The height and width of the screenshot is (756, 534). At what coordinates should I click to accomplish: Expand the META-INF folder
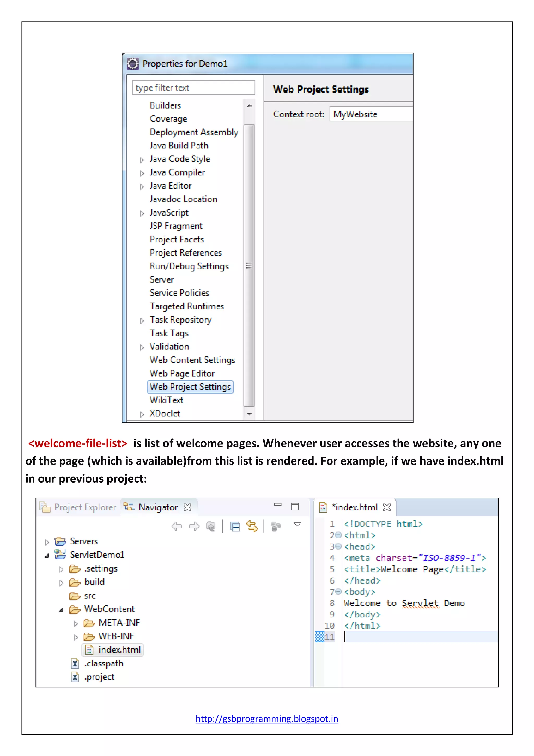75,624
